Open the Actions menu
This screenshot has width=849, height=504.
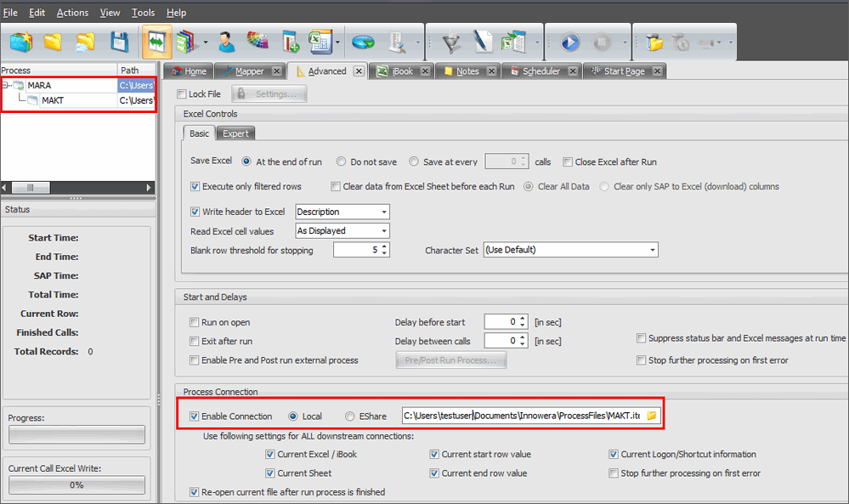pos(72,13)
